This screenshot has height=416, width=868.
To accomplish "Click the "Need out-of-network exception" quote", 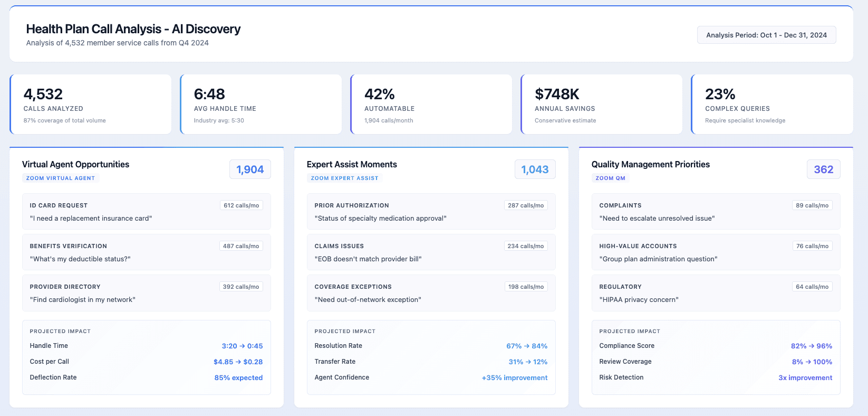I will (368, 299).
